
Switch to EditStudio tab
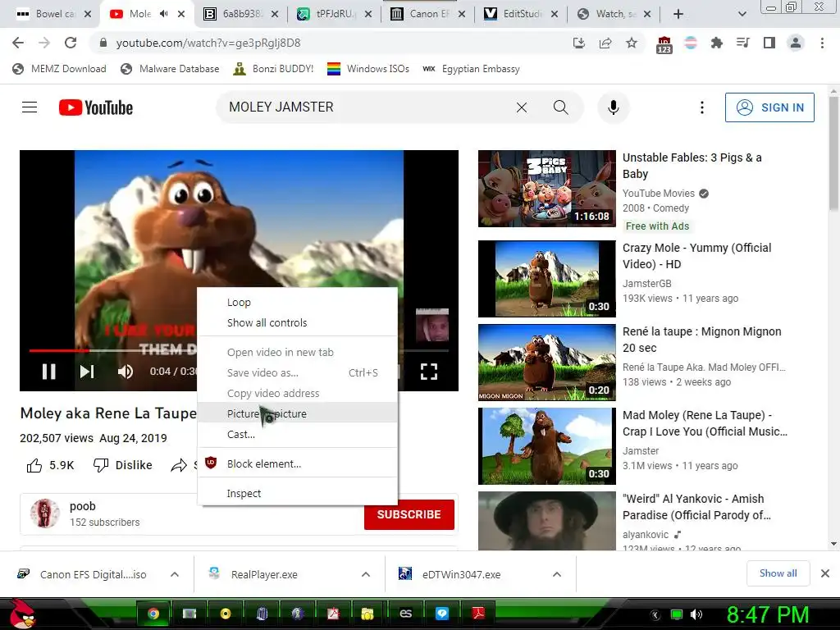click(x=521, y=15)
